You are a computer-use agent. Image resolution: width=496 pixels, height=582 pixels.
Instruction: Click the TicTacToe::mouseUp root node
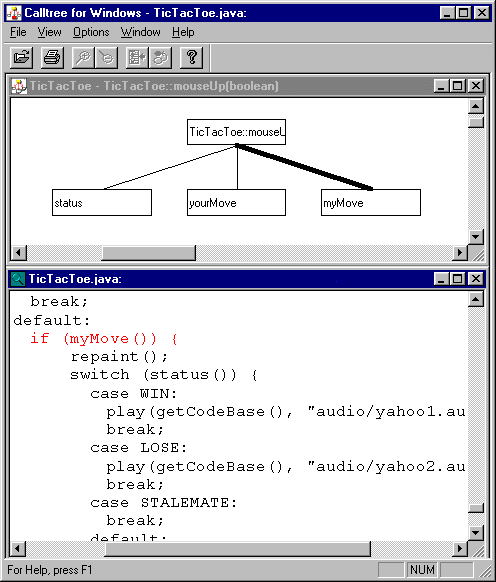[236, 132]
